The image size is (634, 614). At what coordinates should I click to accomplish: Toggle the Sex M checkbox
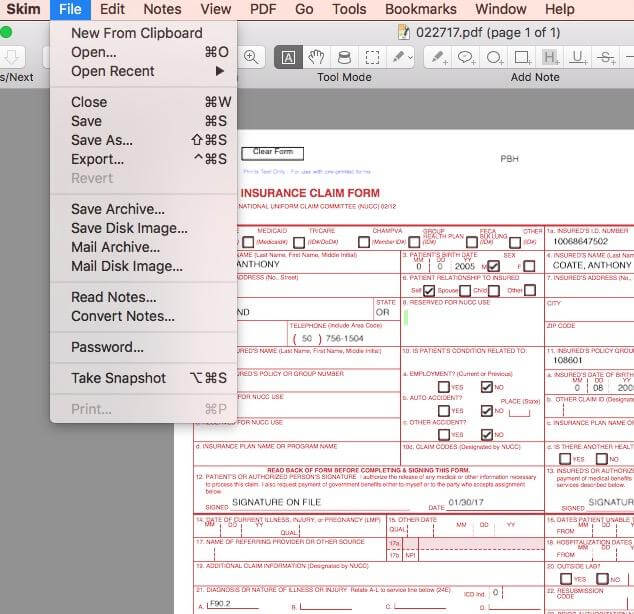493,266
